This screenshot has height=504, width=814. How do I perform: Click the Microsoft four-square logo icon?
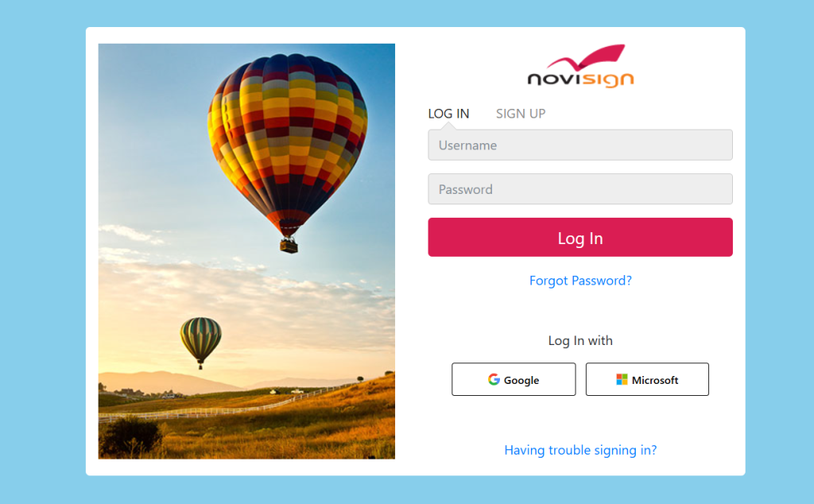[622, 379]
